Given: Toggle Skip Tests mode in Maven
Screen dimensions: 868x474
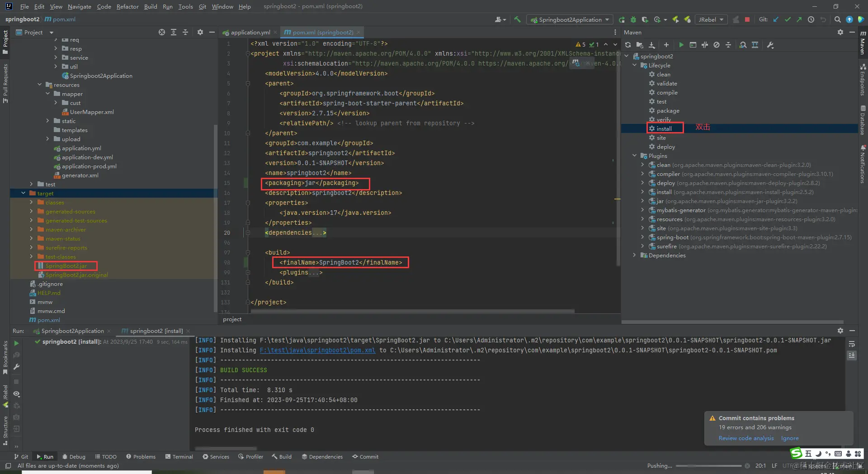Looking at the screenshot, I should tap(717, 45).
